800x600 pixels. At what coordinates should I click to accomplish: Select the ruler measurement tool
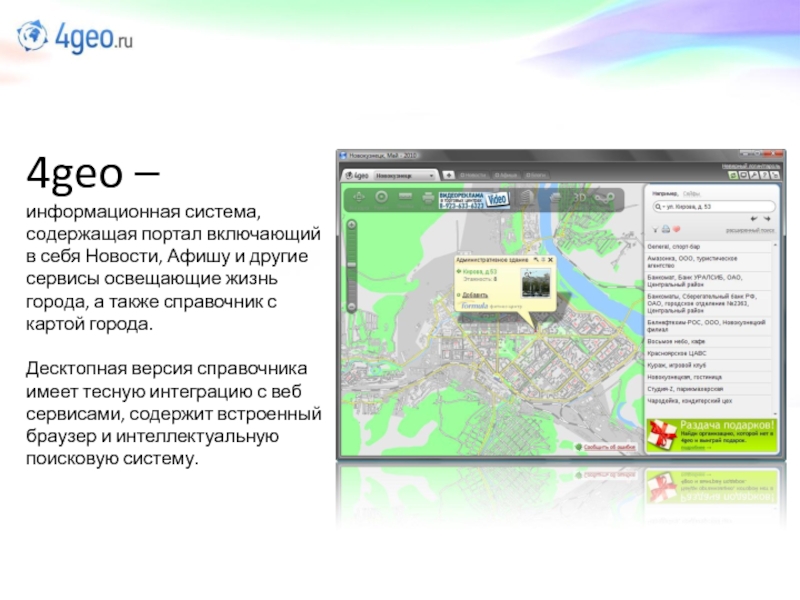pos(405,196)
